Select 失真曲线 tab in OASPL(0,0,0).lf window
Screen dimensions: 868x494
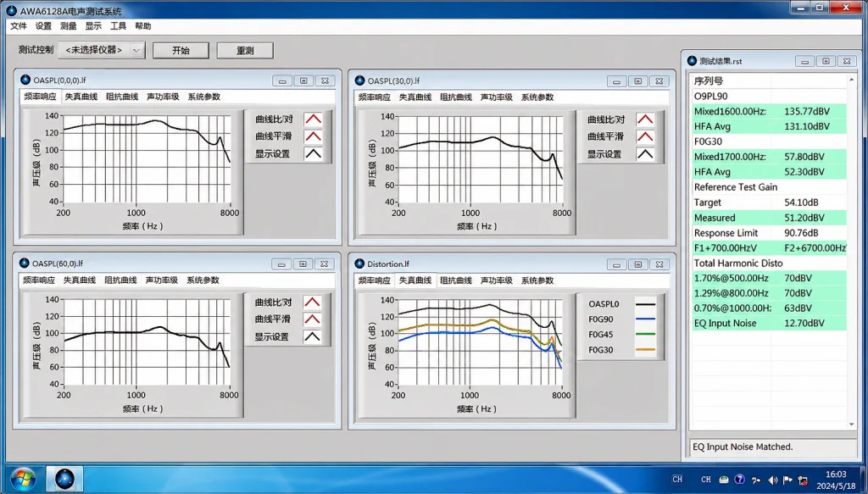(x=81, y=97)
